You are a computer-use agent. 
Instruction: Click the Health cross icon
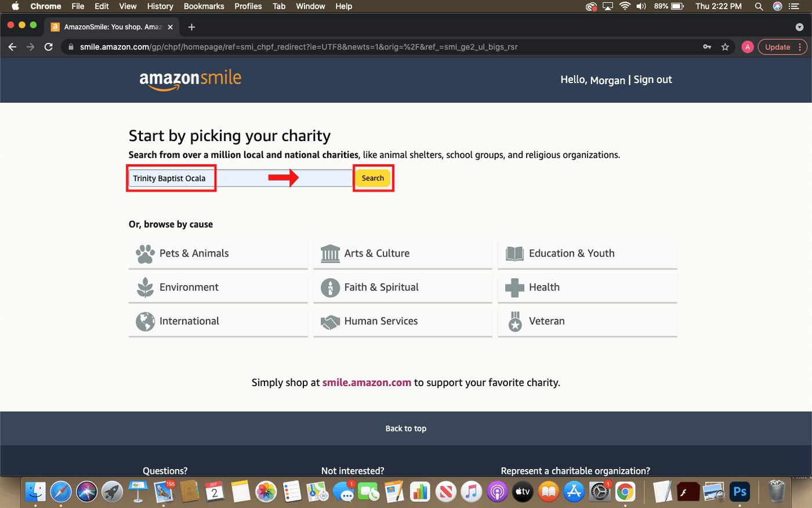click(514, 287)
